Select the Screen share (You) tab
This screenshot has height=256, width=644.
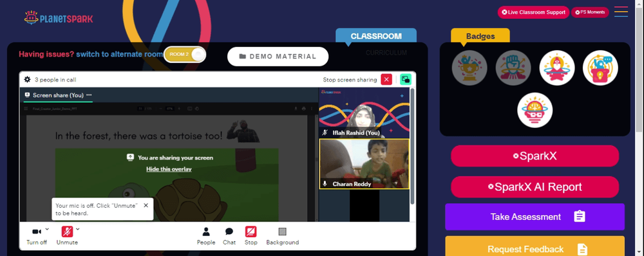click(58, 95)
